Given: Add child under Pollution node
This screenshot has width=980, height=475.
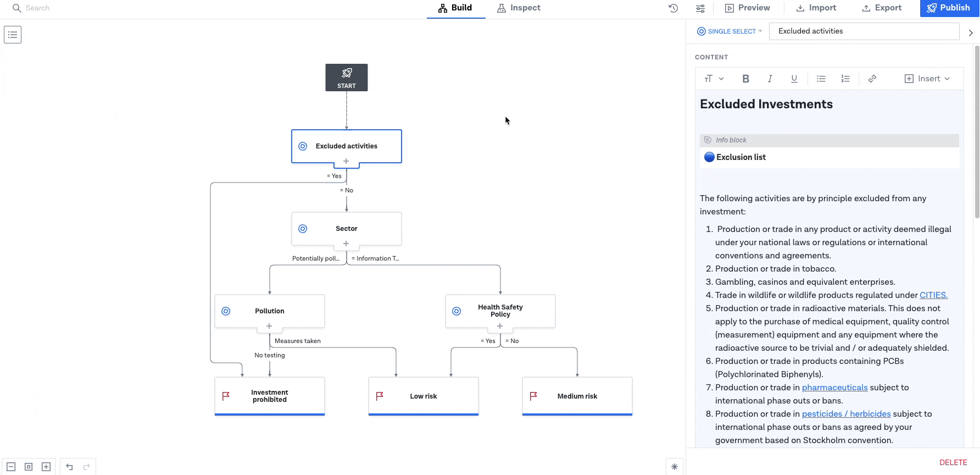Looking at the screenshot, I should point(269,326).
